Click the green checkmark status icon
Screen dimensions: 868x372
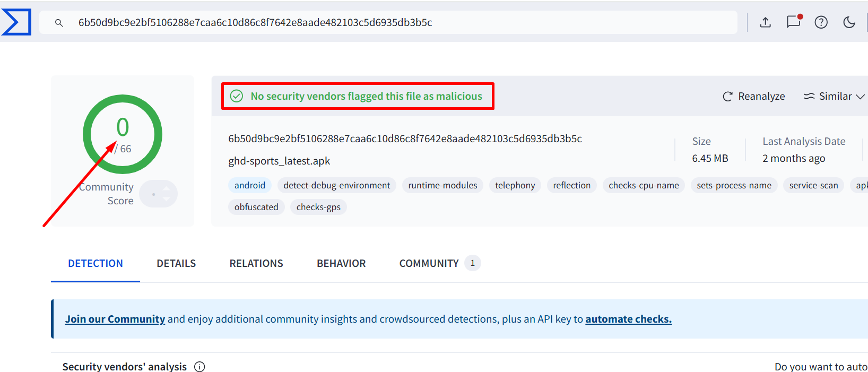237,96
